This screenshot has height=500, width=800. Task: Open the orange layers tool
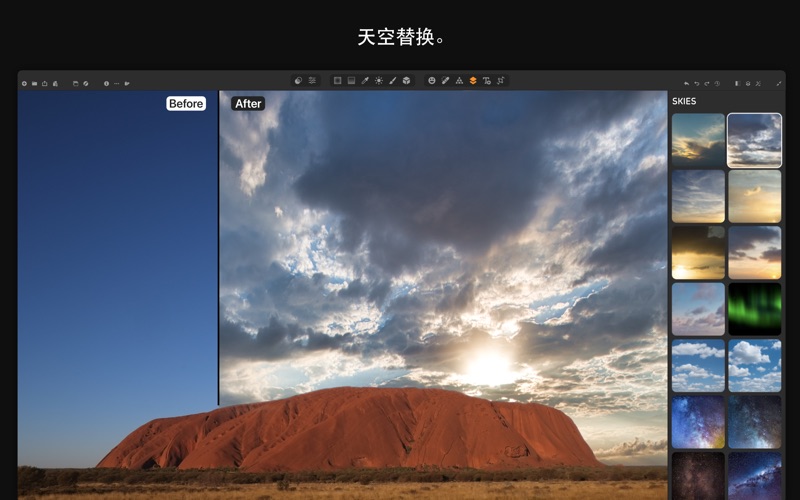pyautogui.click(x=473, y=80)
